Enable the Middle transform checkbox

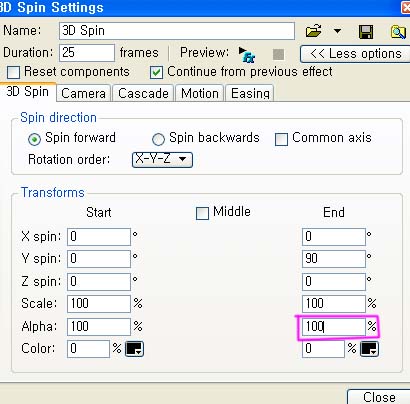tap(202, 213)
